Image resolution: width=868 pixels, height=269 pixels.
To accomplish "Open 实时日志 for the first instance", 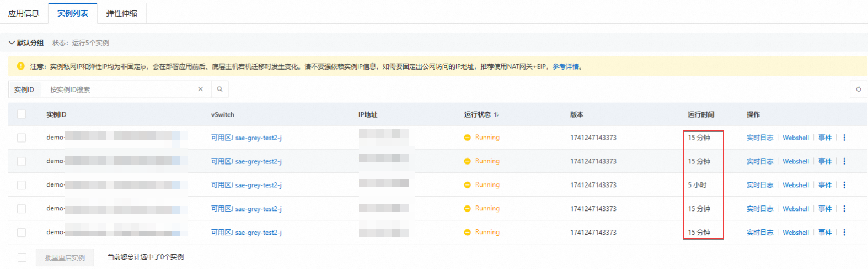I will (x=759, y=138).
